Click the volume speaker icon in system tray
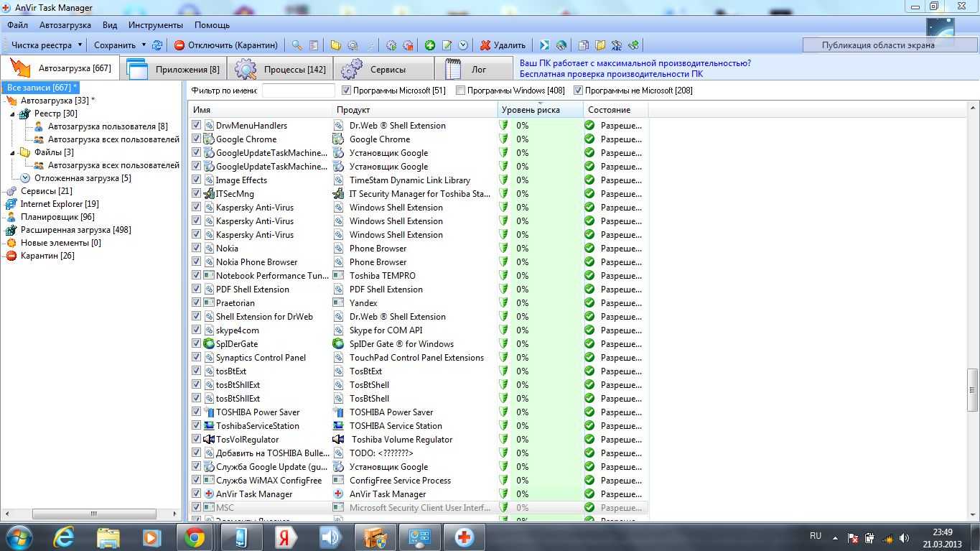The image size is (980, 551). click(x=905, y=537)
